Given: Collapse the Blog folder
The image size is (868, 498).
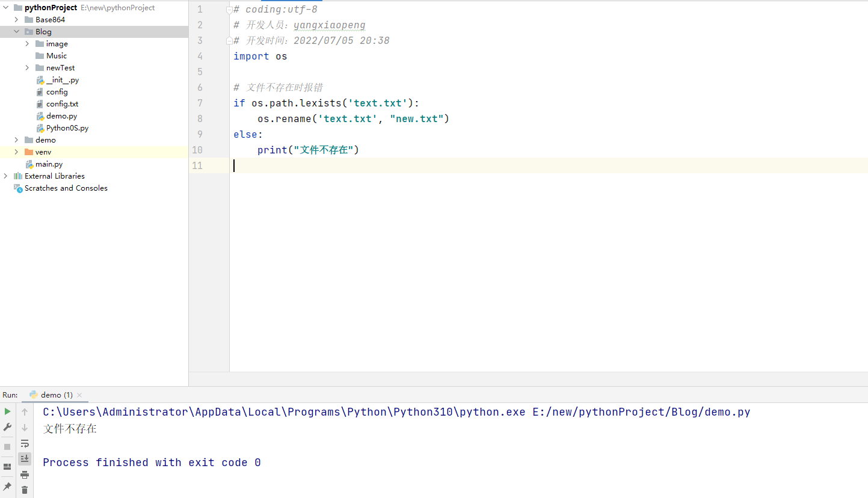Looking at the screenshot, I should click(x=17, y=32).
